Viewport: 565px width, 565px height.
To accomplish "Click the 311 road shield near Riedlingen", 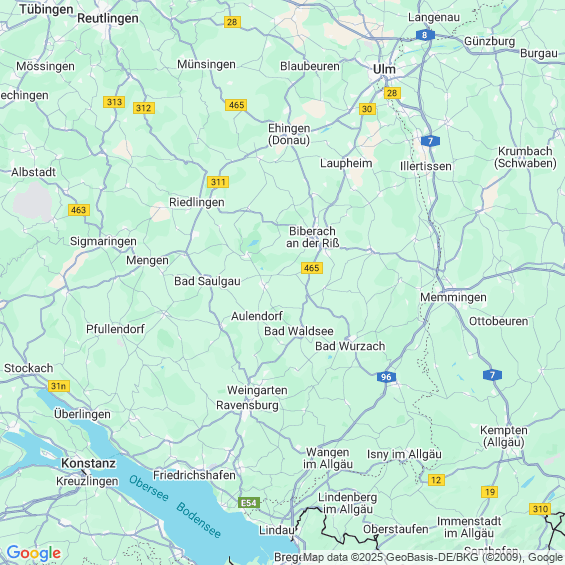I will (218, 182).
